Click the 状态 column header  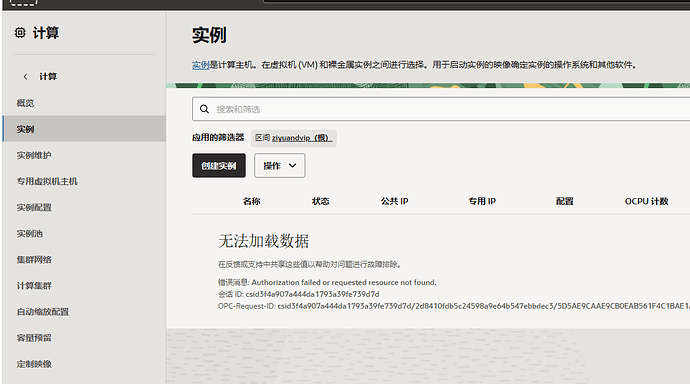pos(320,201)
